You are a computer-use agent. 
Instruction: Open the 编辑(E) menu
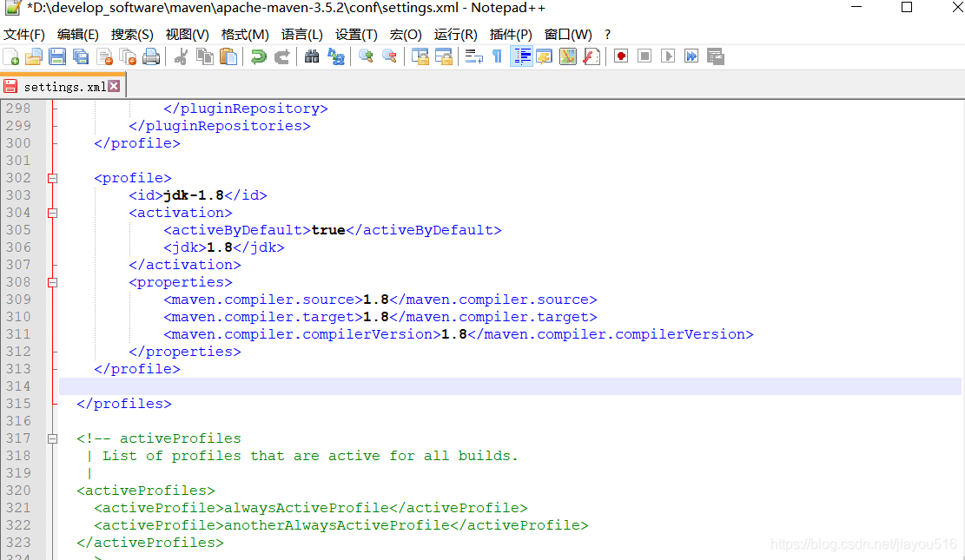click(x=77, y=35)
